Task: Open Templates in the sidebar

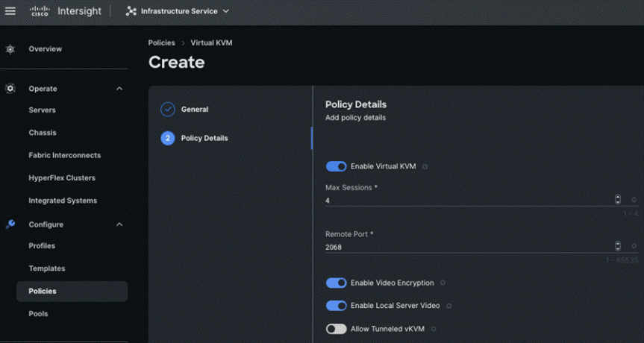Action: click(x=47, y=268)
